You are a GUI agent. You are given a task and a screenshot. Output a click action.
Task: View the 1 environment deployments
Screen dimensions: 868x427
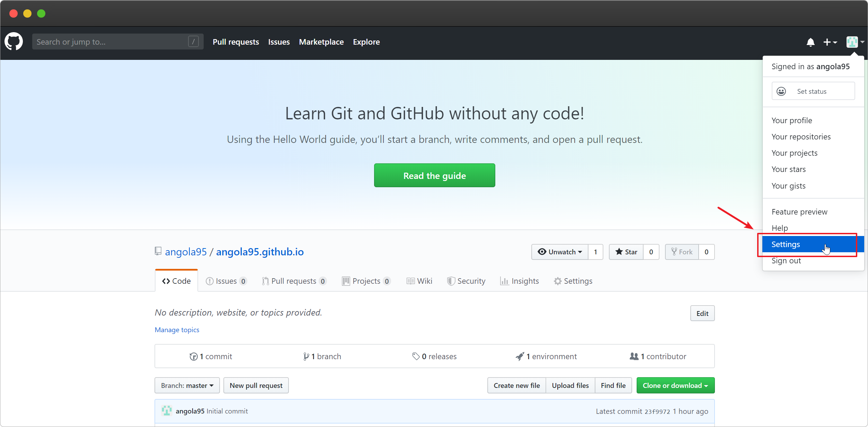[546, 356]
